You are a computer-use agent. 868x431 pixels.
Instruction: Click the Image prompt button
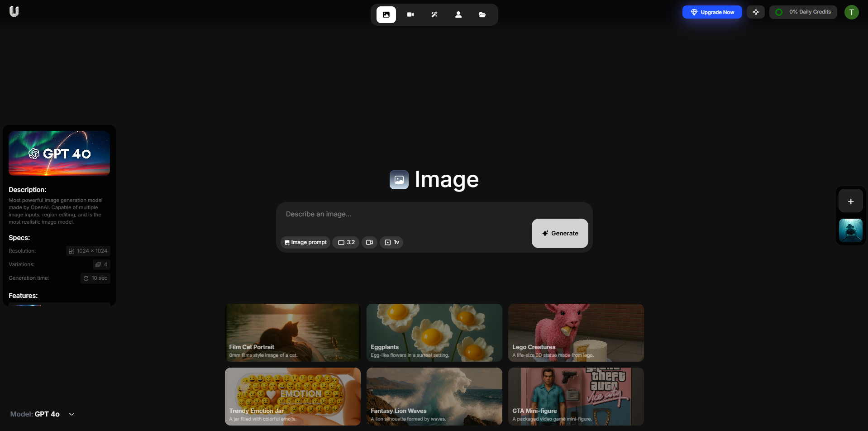tap(305, 242)
